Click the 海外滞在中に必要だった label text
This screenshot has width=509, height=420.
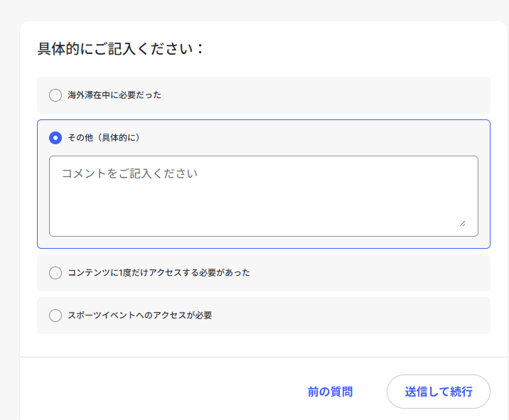click(x=114, y=95)
